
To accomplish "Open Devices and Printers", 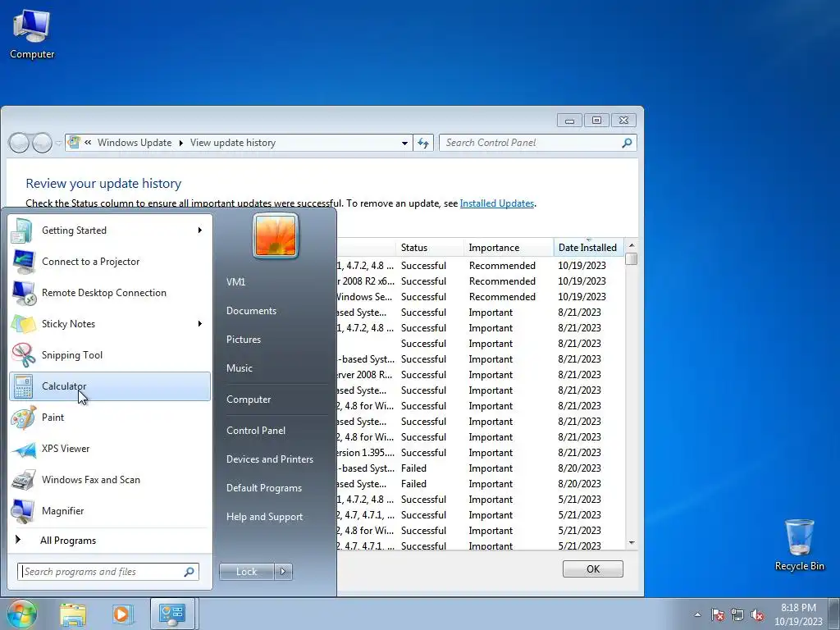I will pyautogui.click(x=269, y=459).
